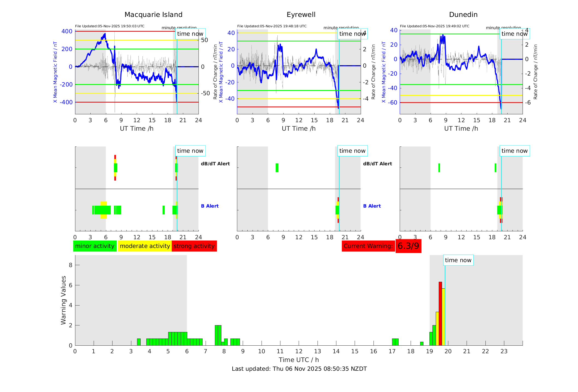Screen dimensions: 578x392
Task: Click Macquarie Island File Updated timestamp
Action: click(110, 26)
